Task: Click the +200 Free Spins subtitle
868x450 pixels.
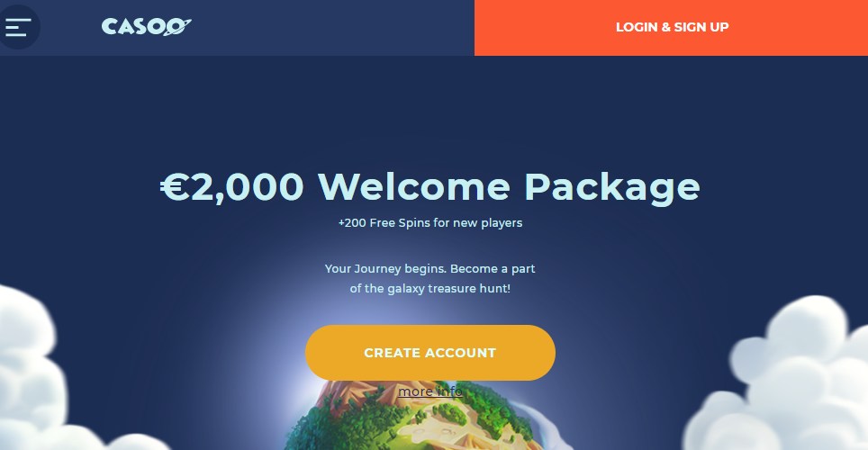Action: point(430,223)
